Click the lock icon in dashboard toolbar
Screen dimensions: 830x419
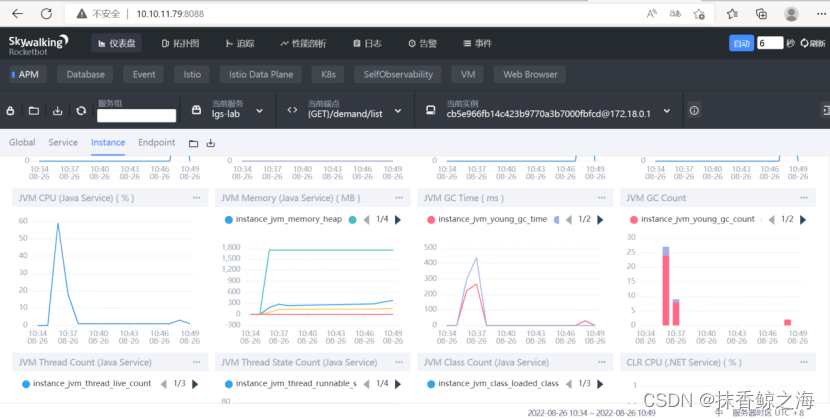10,111
